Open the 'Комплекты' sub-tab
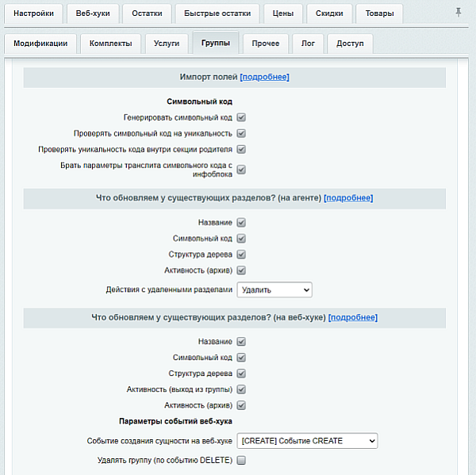The image size is (476, 475). click(110, 44)
